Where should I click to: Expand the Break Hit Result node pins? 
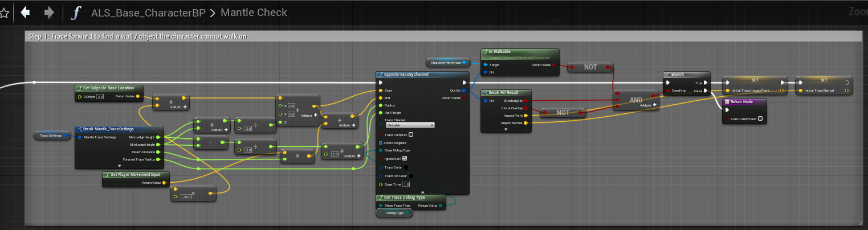point(506,129)
